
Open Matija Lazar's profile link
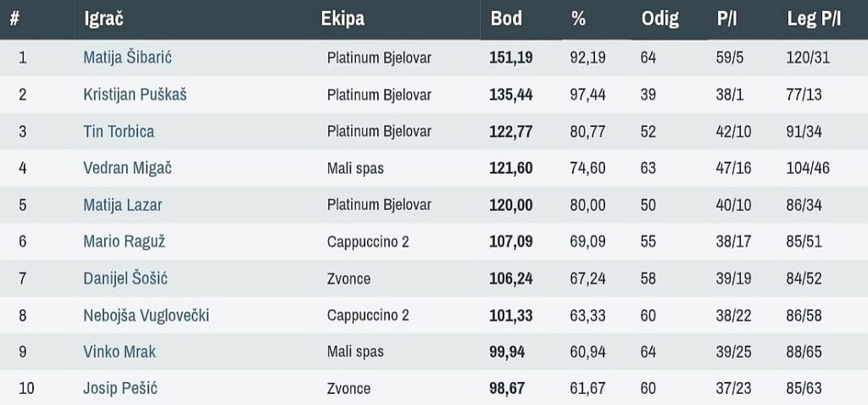click(x=122, y=204)
